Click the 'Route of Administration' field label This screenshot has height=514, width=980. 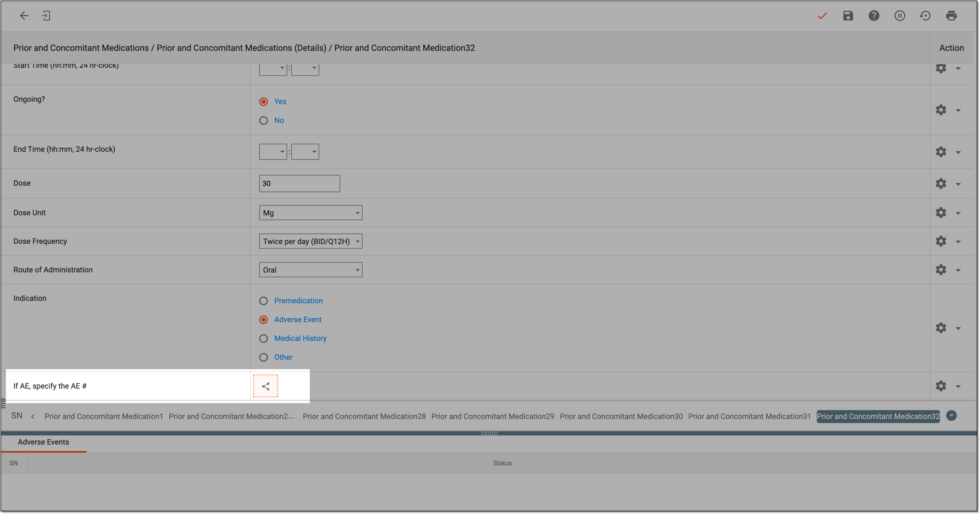pyautogui.click(x=53, y=270)
